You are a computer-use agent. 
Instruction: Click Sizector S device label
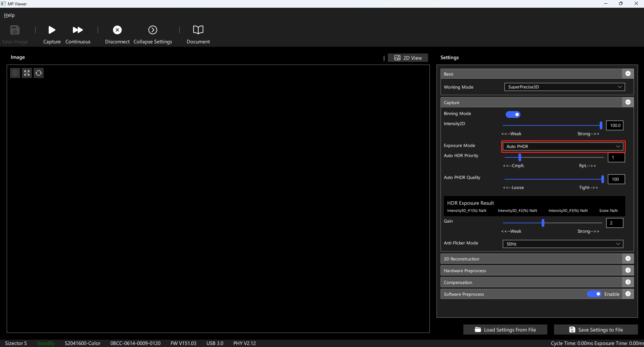(16, 343)
